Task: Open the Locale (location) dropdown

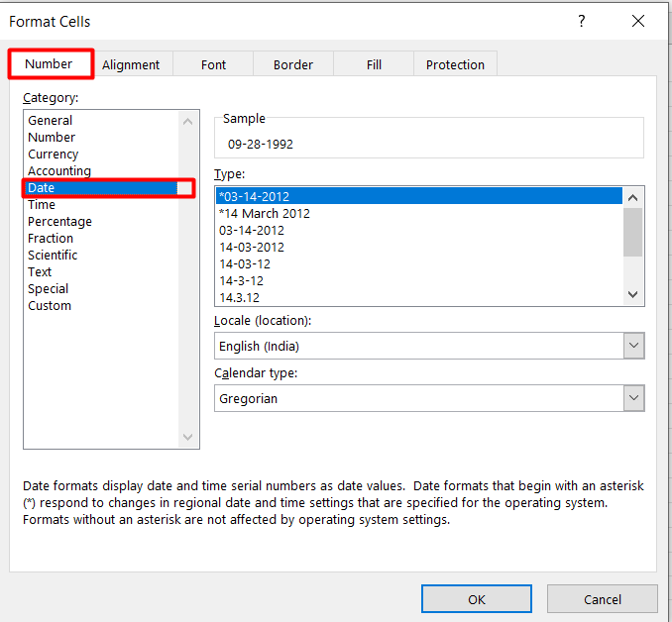Action: 634,346
